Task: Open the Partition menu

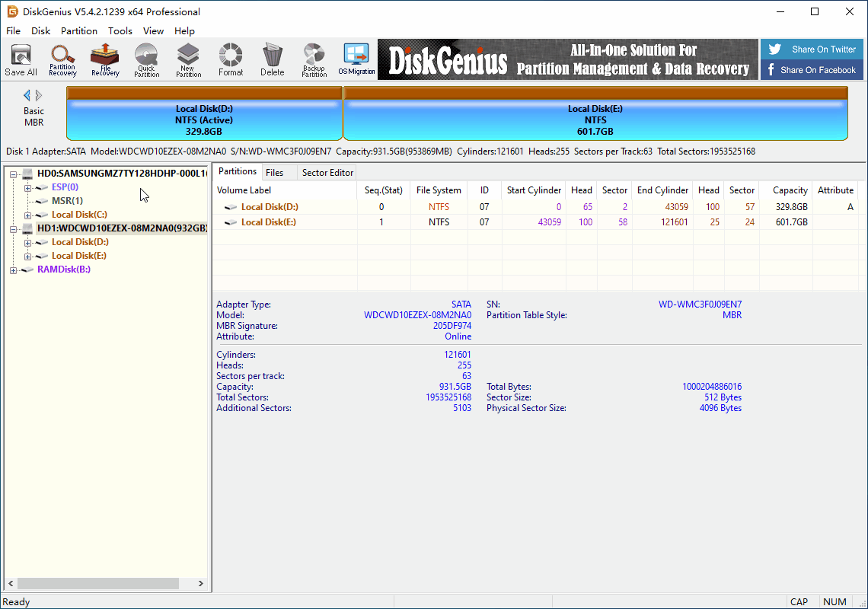Action: (79, 31)
